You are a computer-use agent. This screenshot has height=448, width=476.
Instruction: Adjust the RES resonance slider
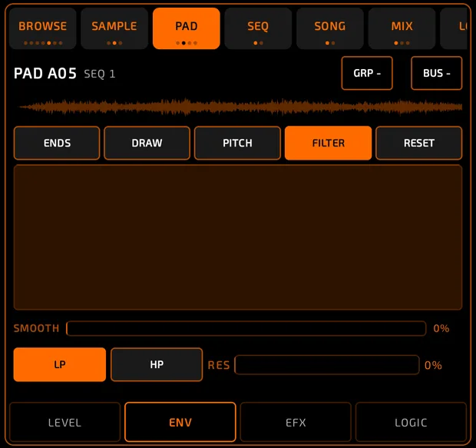pyautogui.click(x=327, y=365)
